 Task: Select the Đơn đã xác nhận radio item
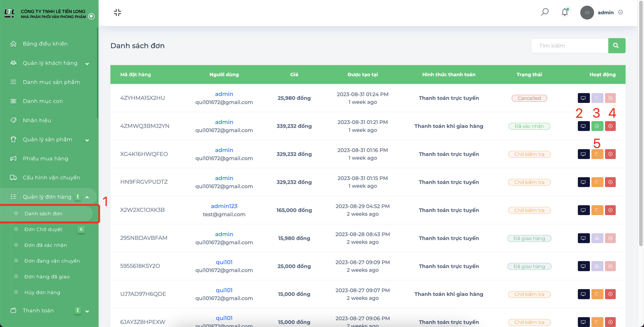point(46,245)
